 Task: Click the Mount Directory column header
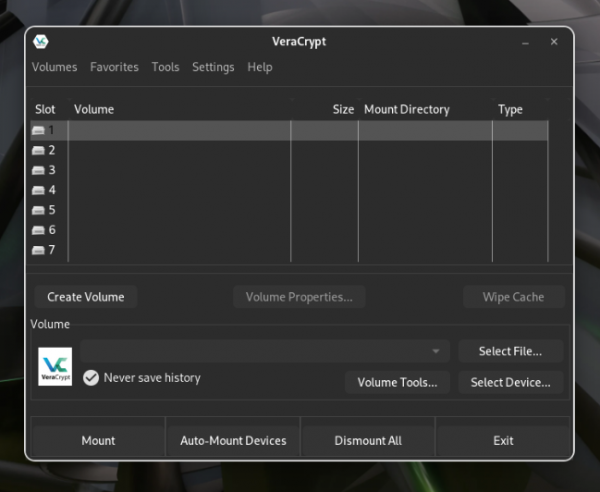pyautogui.click(x=426, y=109)
